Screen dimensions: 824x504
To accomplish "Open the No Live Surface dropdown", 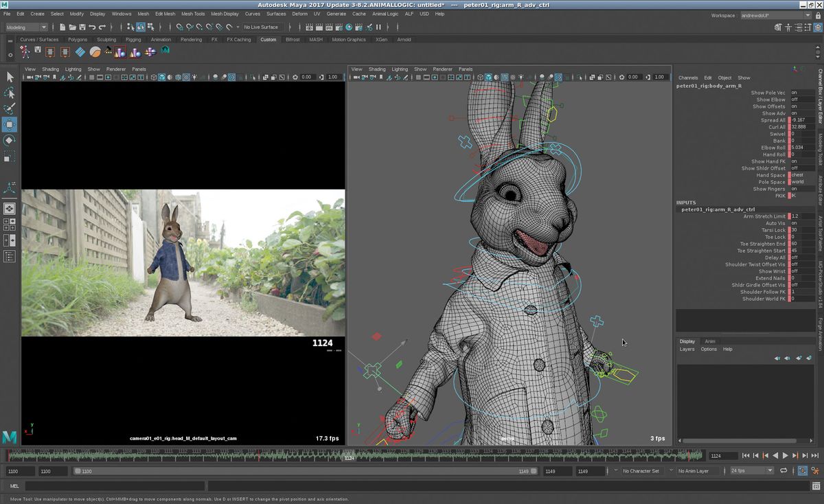I will (260, 27).
